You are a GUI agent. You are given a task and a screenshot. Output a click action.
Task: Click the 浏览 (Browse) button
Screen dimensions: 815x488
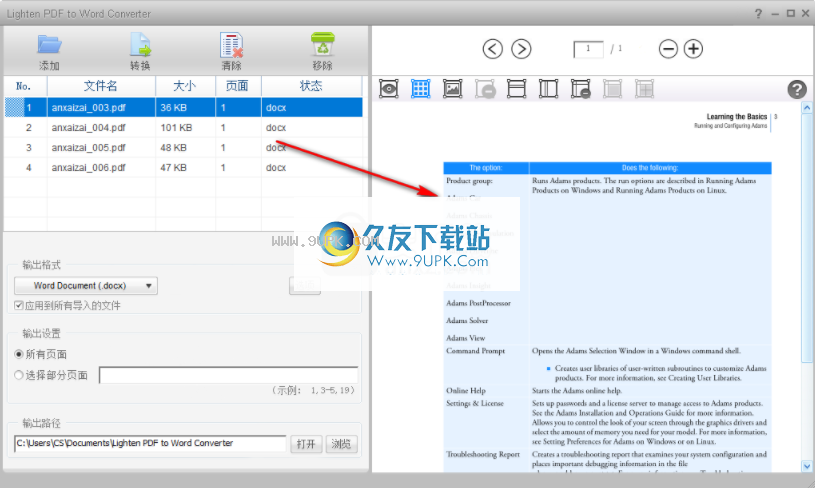coord(341,444)
